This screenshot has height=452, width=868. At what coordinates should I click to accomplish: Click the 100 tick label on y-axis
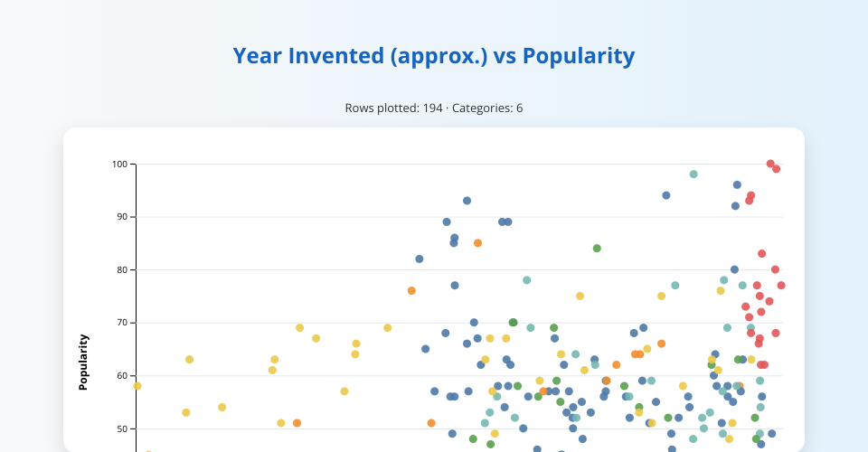point(119,165)
